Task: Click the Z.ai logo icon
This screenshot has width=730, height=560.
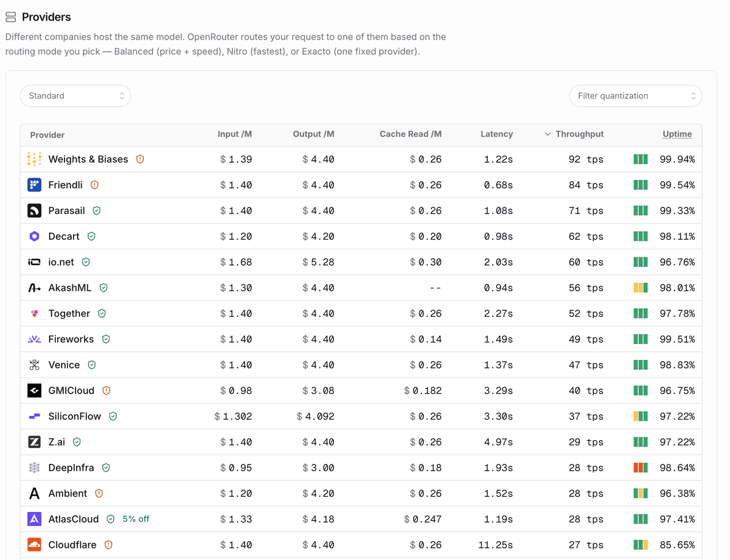Action: (35, 442)
